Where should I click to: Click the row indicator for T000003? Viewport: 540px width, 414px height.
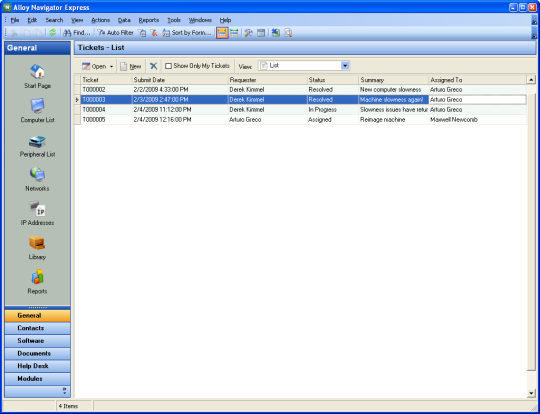point(77,100)
